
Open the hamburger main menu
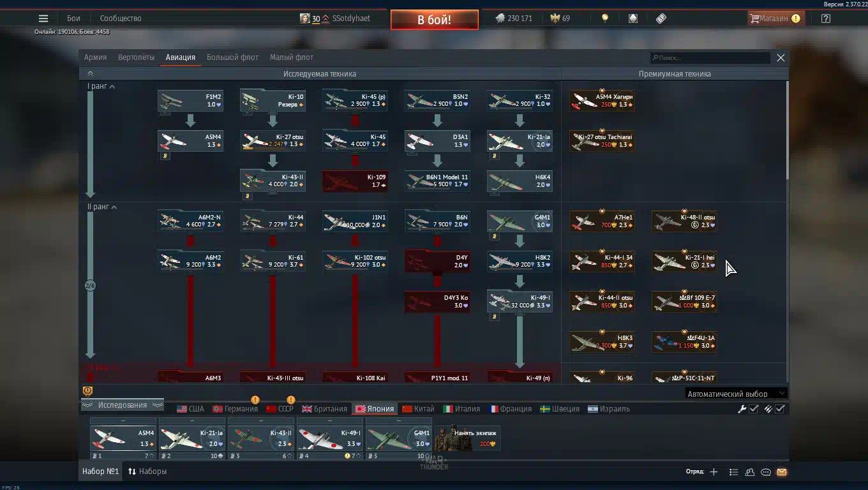(43, 19)
